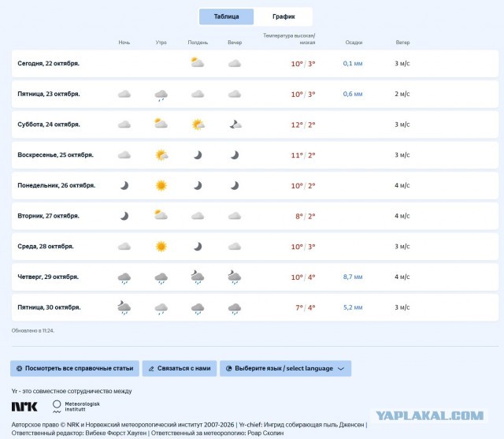The height and width of the screenshot is (439, 504).
Task: Click the 5,2 мм precipitation value
Action: (353, 307)
